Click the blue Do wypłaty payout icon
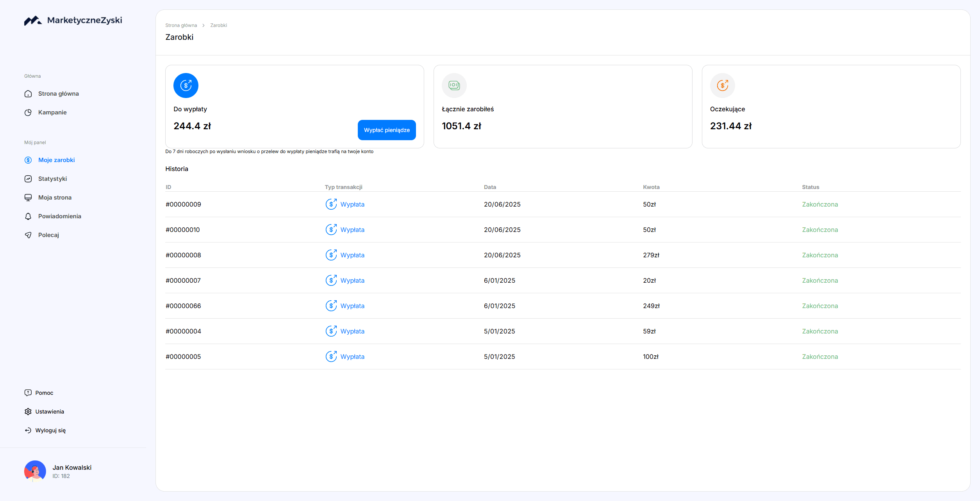Viewport: 980px width, 501px height. tap(186, 86)
